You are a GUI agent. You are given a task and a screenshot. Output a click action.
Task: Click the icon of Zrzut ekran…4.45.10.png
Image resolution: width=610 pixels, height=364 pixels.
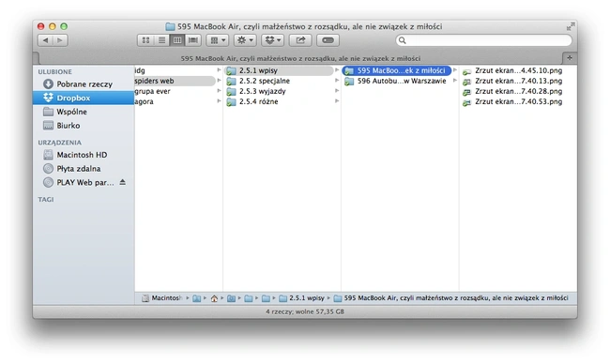tap(466, 71)
